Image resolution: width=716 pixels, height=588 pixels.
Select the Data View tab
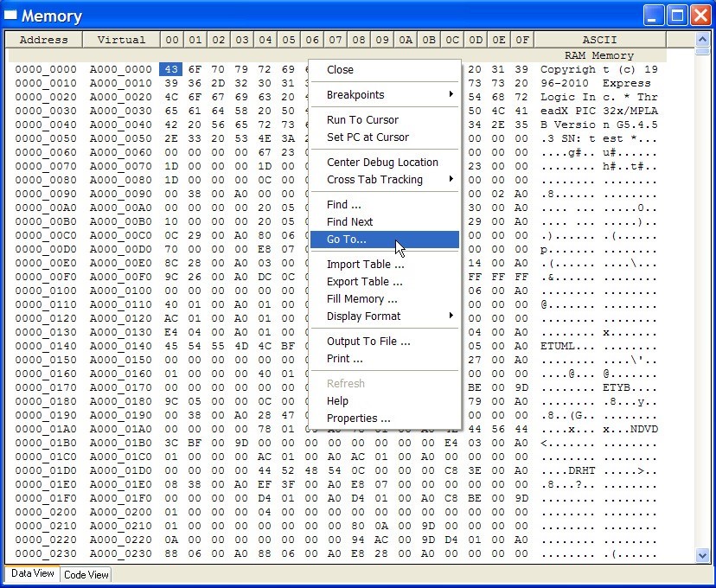coord(31,573)
